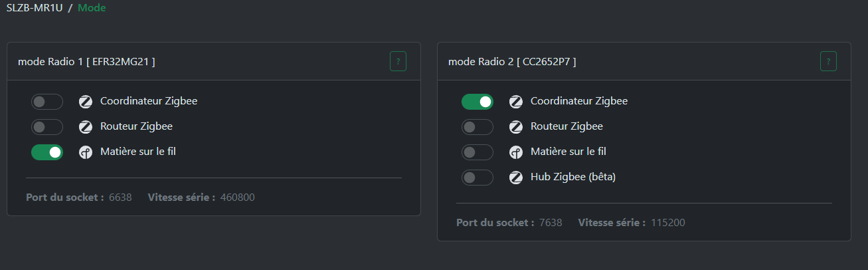
Task: Click Matter icon beside Radio 2 Matière sur le fil
Action: pyautogui.click(x=516, y=152)
